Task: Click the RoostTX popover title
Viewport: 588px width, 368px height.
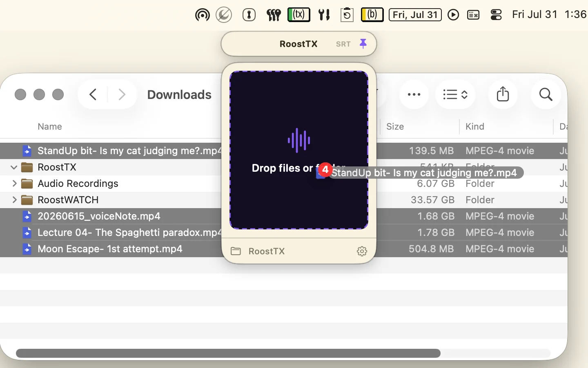Action: pyautogui.click(x=298, y=44)
